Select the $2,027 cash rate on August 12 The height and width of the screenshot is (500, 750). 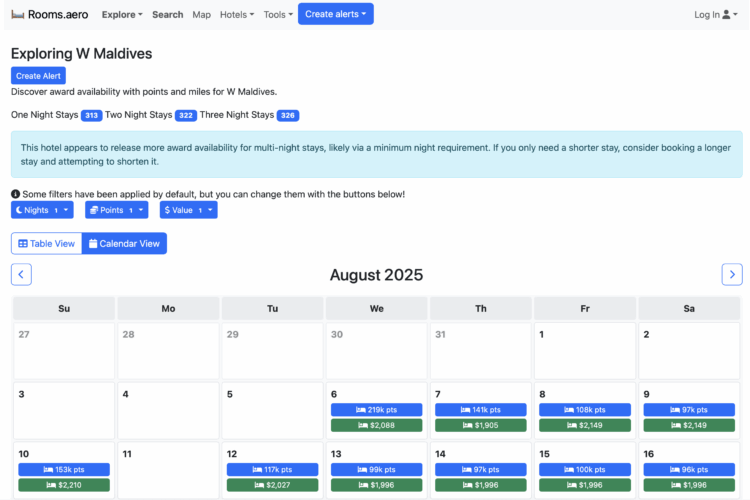click(272, 485)
